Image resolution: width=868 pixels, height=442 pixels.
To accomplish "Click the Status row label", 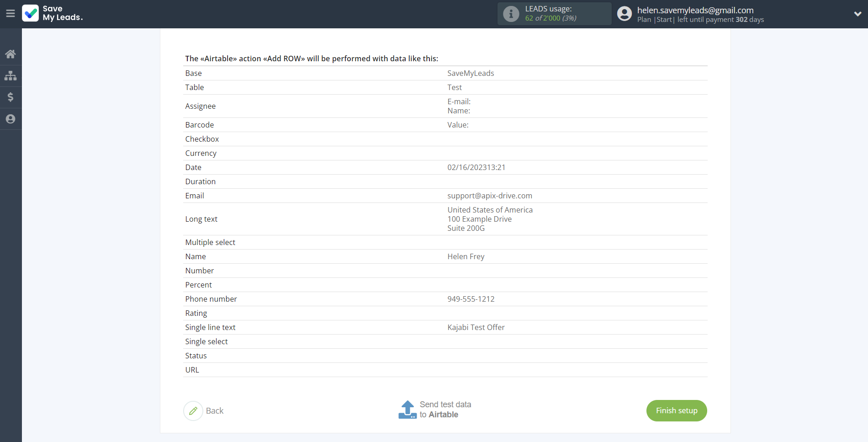I will (196, 356).
